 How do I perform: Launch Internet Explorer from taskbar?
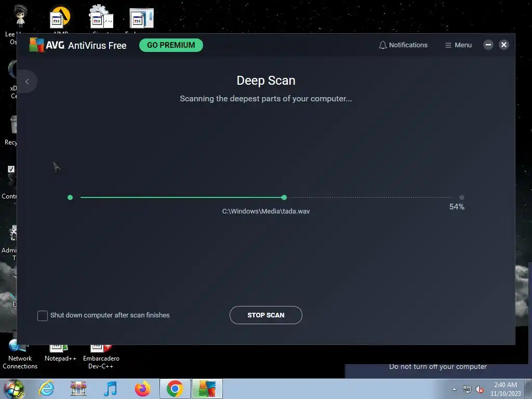point(46,389)
